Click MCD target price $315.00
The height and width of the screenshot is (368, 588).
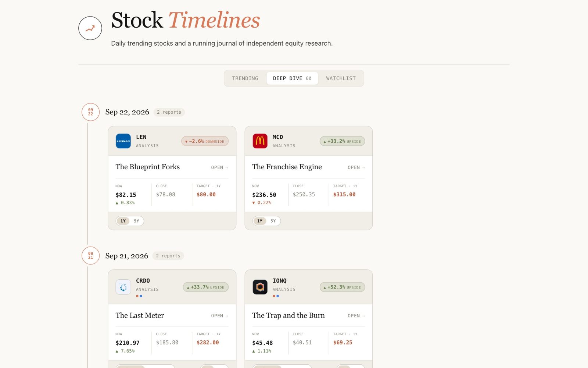pyautogui.click(x=344, y=194)
